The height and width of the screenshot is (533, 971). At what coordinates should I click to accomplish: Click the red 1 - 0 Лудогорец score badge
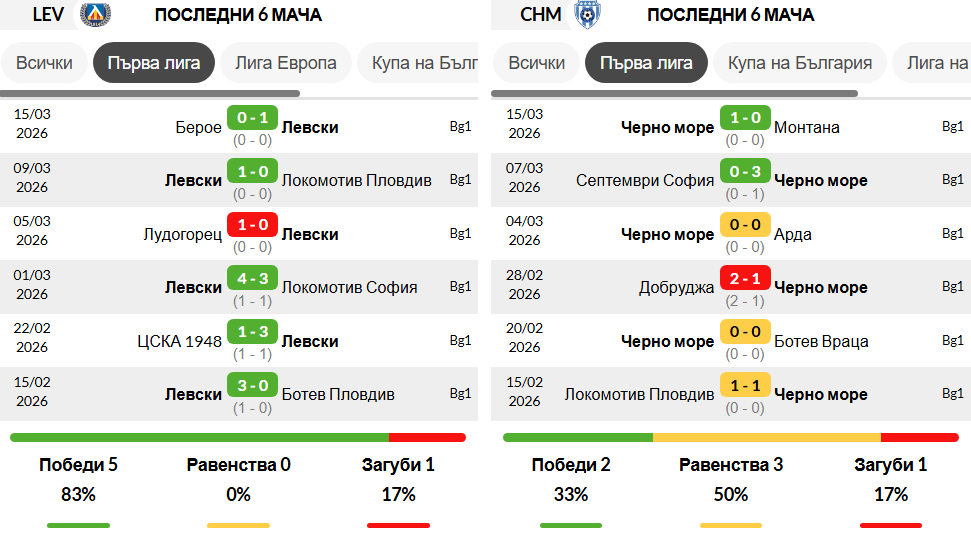coord(252,225)
